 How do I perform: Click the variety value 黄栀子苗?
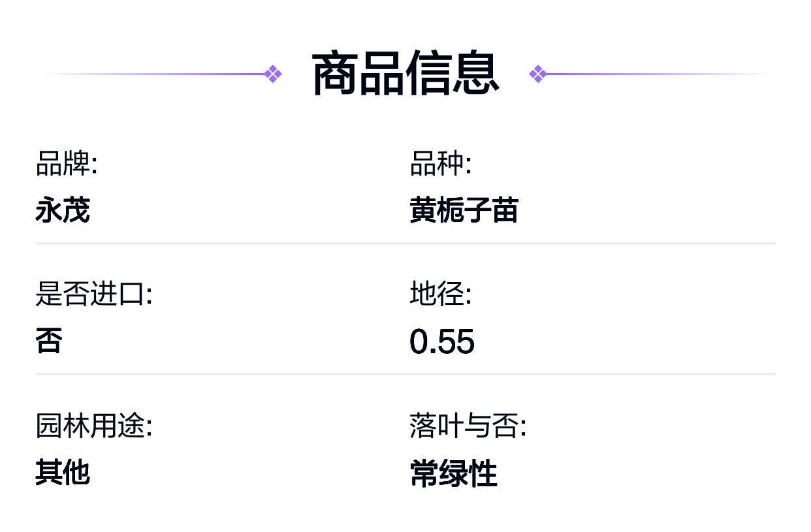pyautogui.click(x=464, y=211)
